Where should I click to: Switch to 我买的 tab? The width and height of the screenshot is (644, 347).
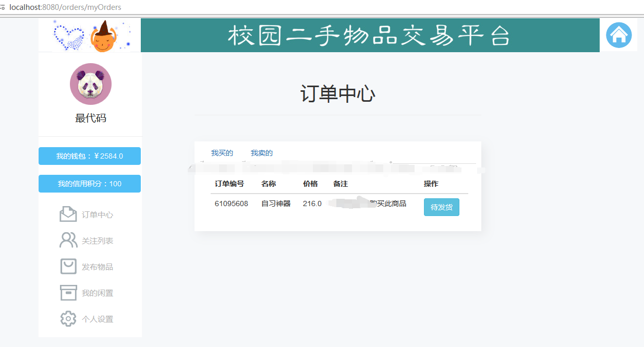coord(222,153)
